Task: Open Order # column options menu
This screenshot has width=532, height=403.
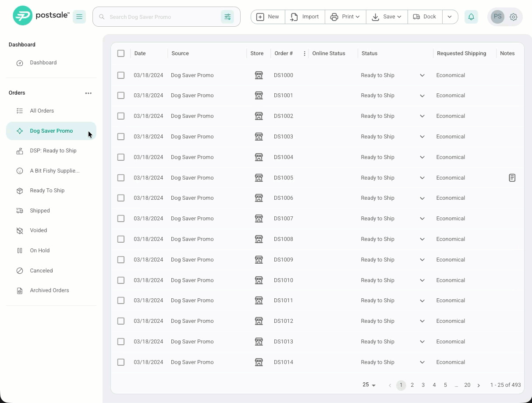Action: click(x=305, y=53)
